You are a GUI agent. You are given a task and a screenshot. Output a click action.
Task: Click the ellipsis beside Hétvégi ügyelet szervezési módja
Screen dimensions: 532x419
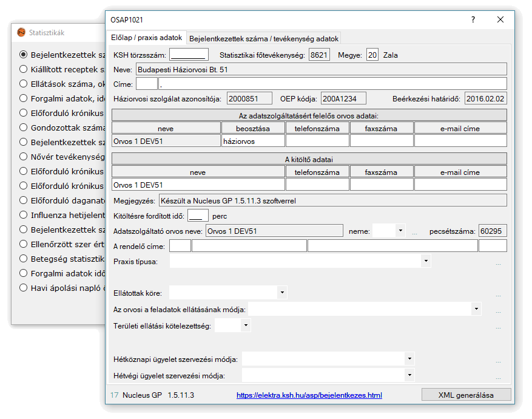tap(498, 378)
